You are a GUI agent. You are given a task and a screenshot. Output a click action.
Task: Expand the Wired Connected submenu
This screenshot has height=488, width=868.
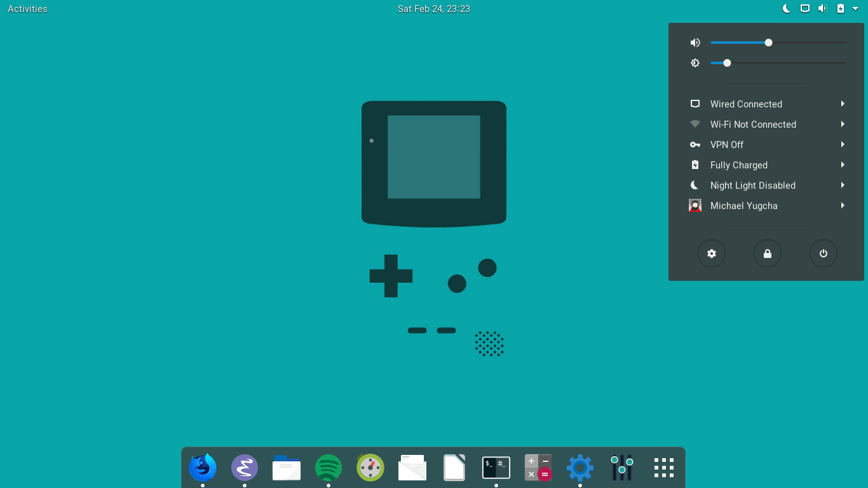pos(843,104)
